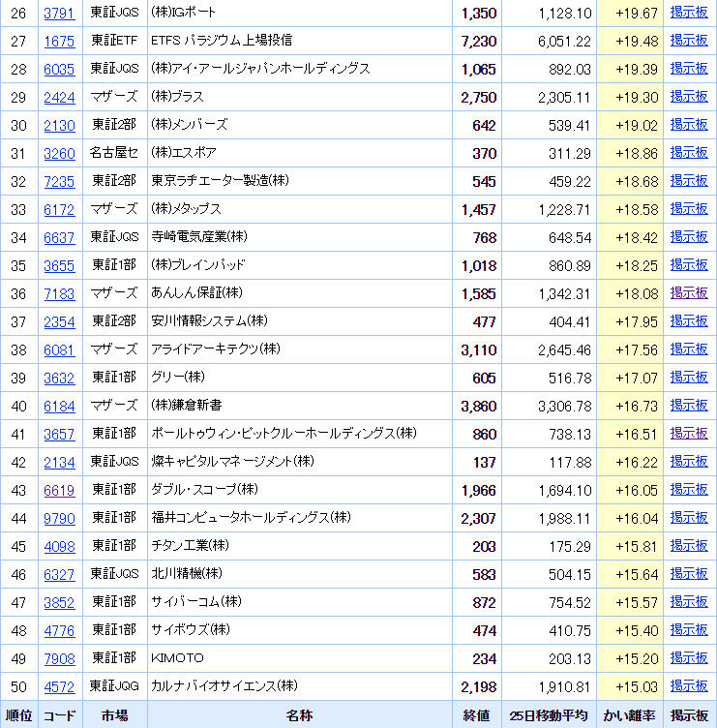This screenshot has height=728, width=717.
Task: Open stock code 2130 link
Action: point(59,125)
